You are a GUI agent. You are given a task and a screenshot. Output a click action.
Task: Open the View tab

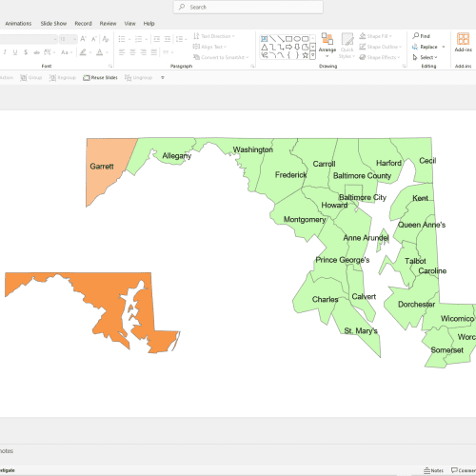(x=129, y=24)
